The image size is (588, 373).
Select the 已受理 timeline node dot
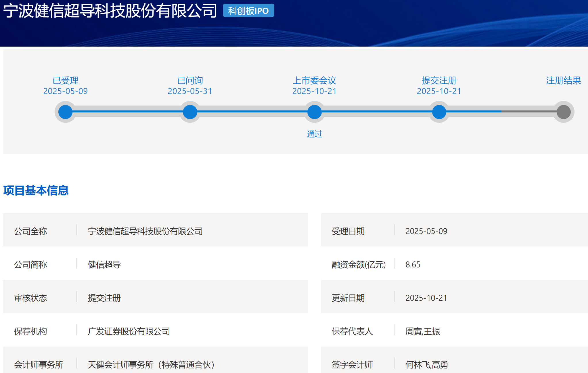coord(65,112)
